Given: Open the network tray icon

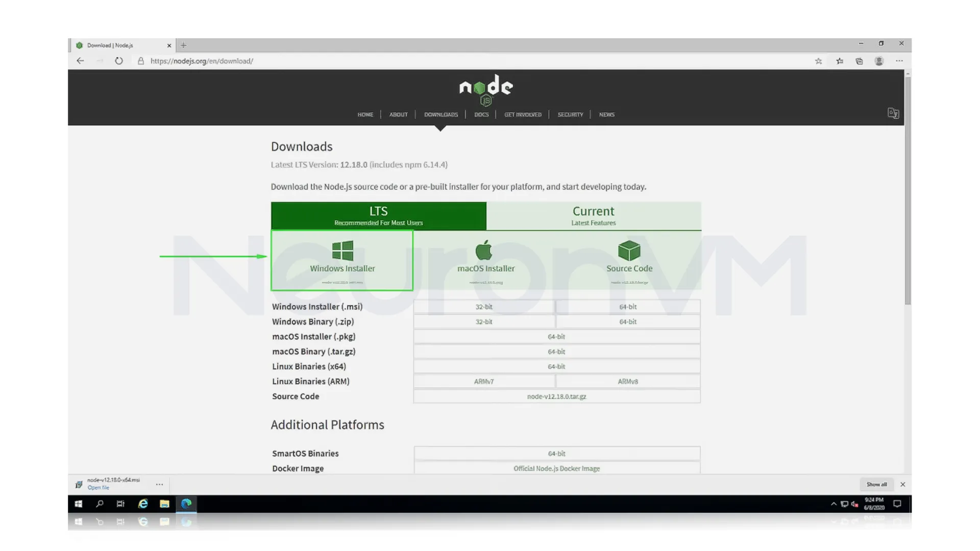Looking at the screenshot, I should click(x=844, y=504).
